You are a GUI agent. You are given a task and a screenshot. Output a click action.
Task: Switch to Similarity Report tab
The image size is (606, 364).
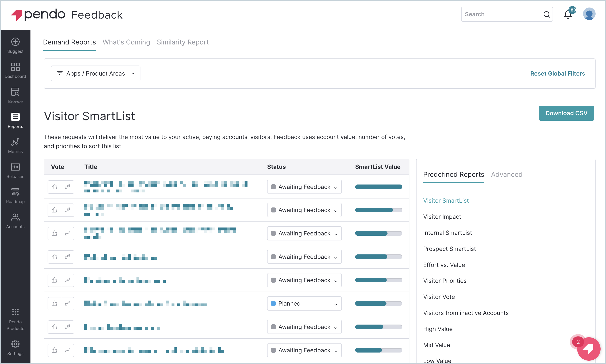pyautogui.click(x=183, y=42)
